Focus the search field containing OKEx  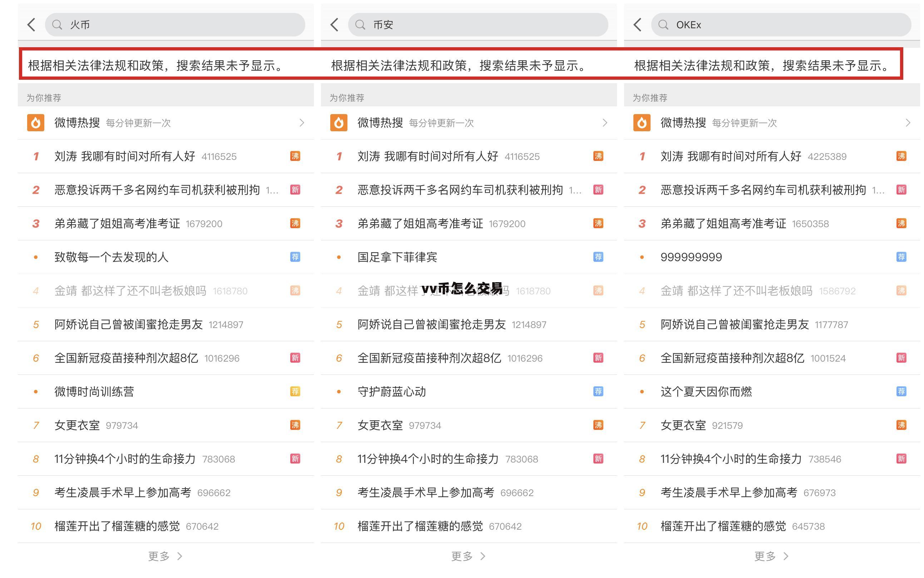coord(781,25)
